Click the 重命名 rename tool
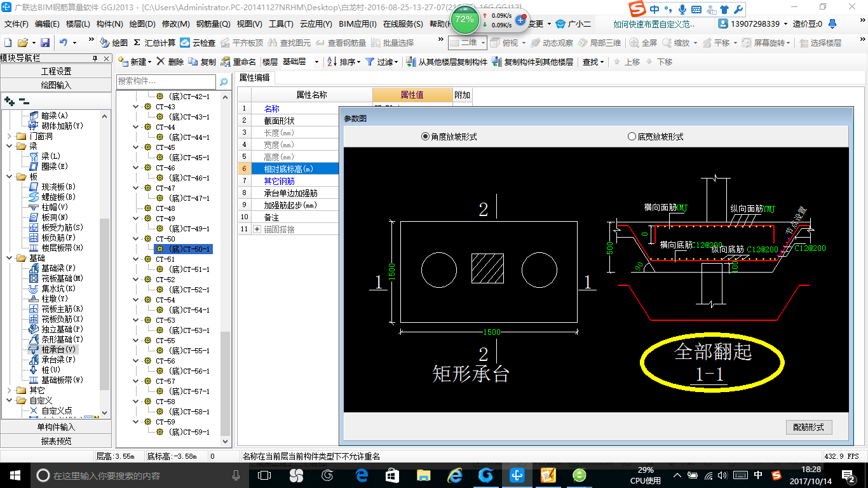 238,62
